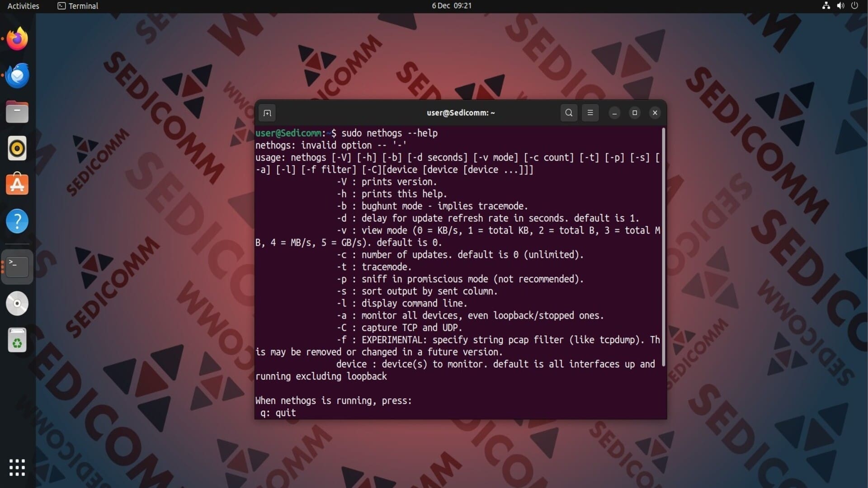Screen dimensions: 868x488
Task: Click the 'user@Sedicomm' prompt text
Action: pos(288,133)
